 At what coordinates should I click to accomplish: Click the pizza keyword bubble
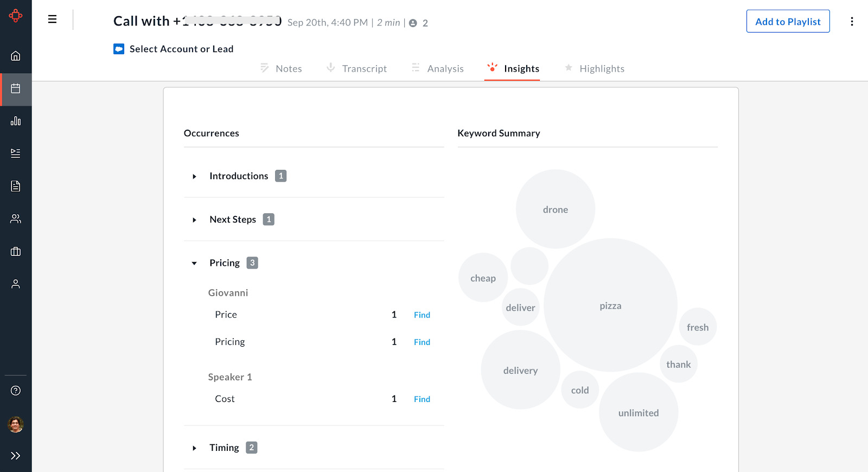610,305
